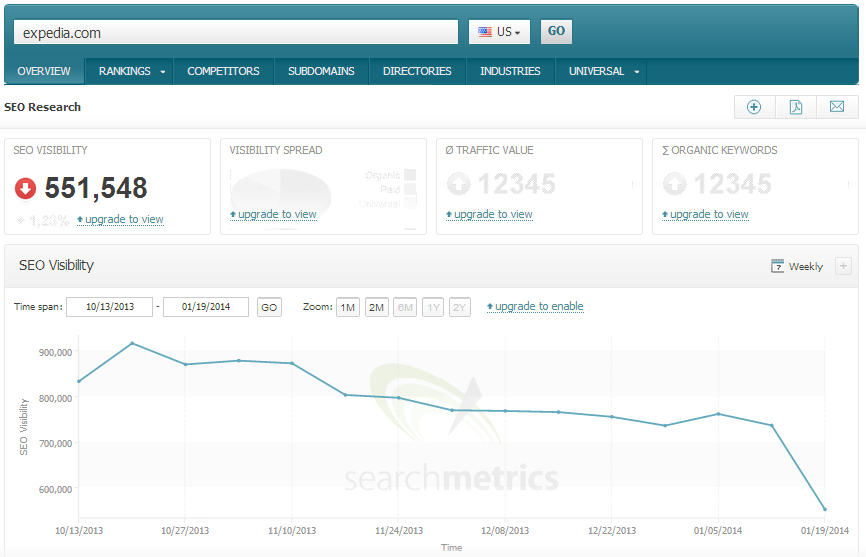The width and height of the screenshot is (866, 557).
Task: Click the Weekly calendar icon
Action: (x=777, y=266)
